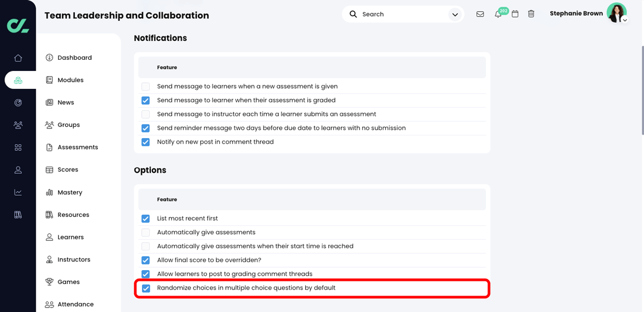The image size is (644, 312).
Task: Open Assessments in course menu
Action: 78,147
